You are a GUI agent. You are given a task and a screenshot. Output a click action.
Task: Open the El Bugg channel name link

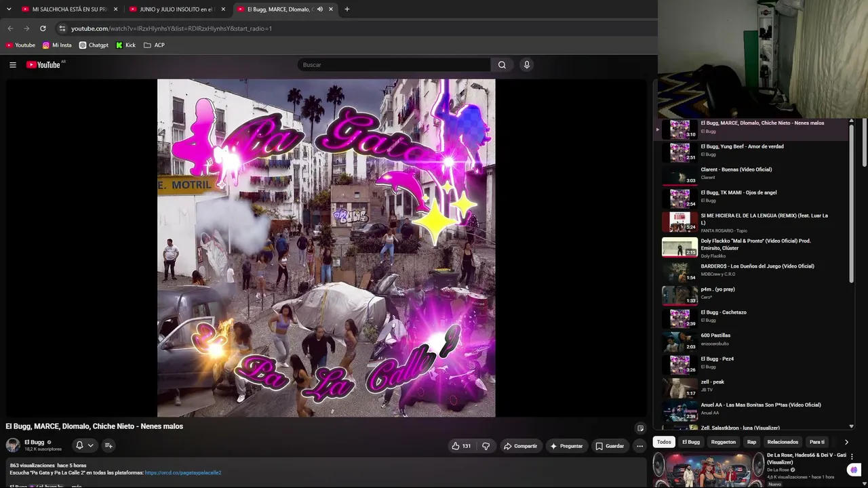coord(35,443)
